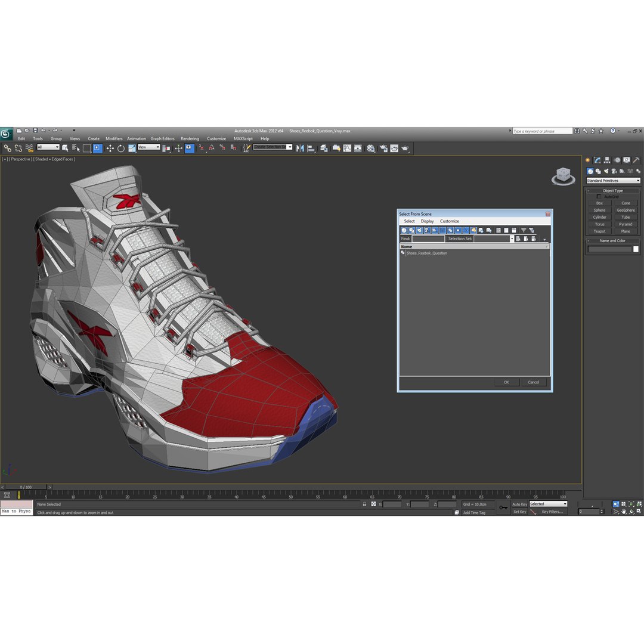Screen dimensions: 644x644
Task: Select Shoes_Reebok_Question in the list
Action: 426,253
